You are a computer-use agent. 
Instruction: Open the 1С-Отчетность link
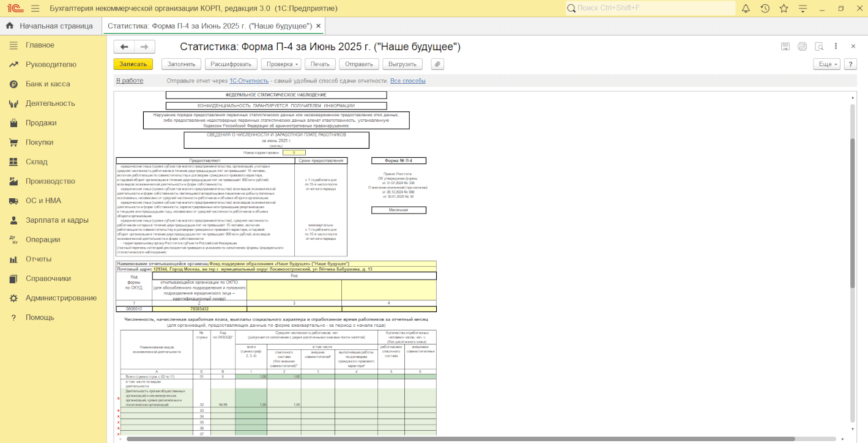coord(249,81)
